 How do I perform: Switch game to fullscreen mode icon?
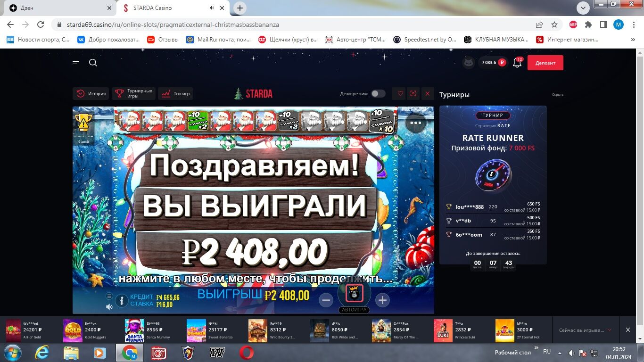pos(413,94)
